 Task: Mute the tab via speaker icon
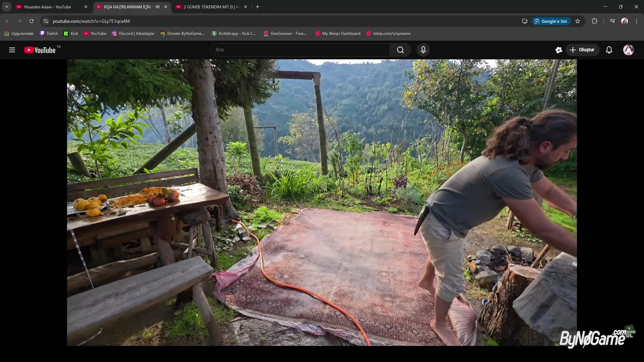pyautogui.click(x=157, y=7)
